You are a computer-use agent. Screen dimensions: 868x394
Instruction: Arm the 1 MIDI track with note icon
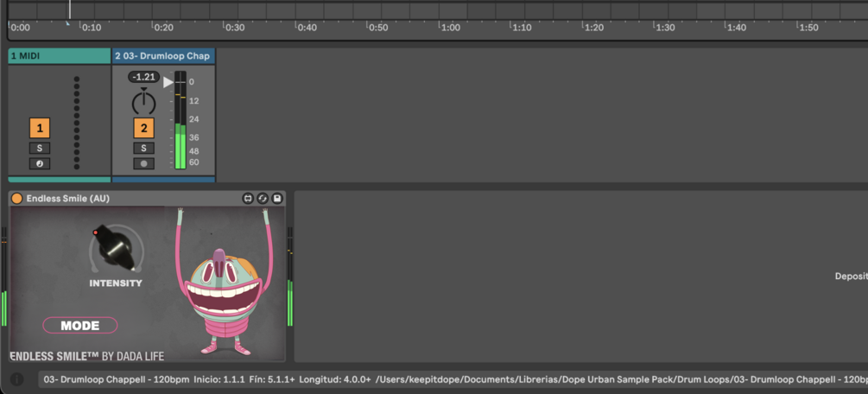pyautogui.click(x=40, y=163)
